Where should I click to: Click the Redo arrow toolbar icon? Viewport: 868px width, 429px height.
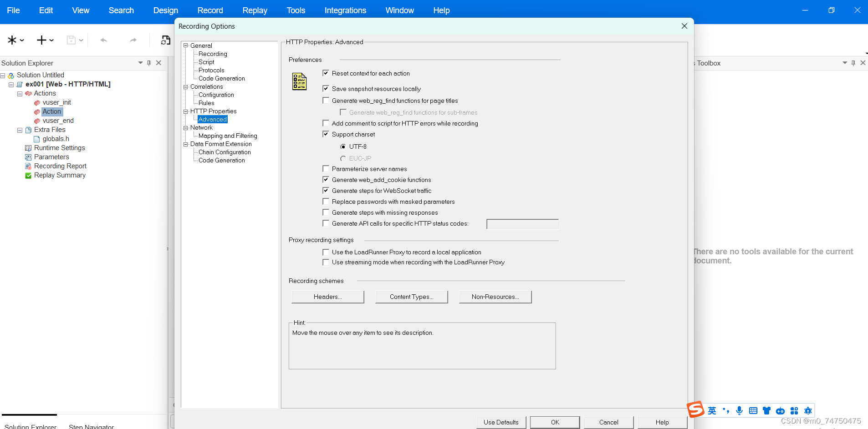(x=133, y=40)
